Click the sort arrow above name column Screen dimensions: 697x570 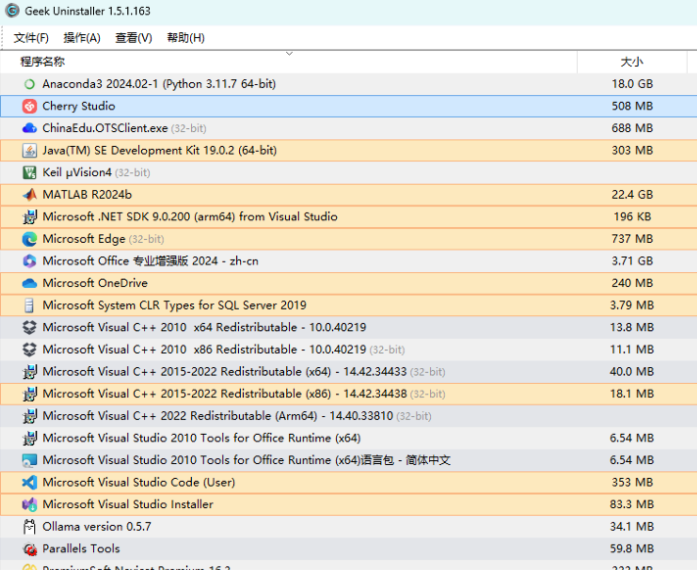tap(289, 54)
